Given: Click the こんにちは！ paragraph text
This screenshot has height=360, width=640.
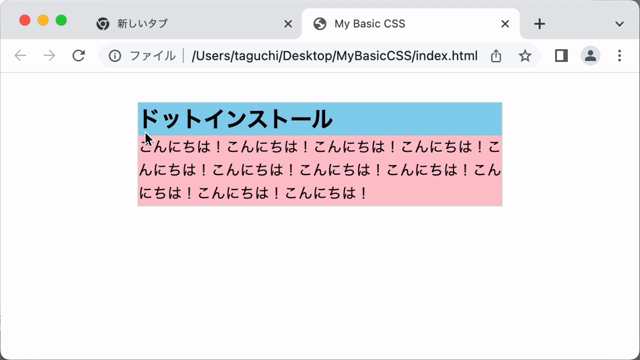Looking at the screenshot, I should pos(320,170).
